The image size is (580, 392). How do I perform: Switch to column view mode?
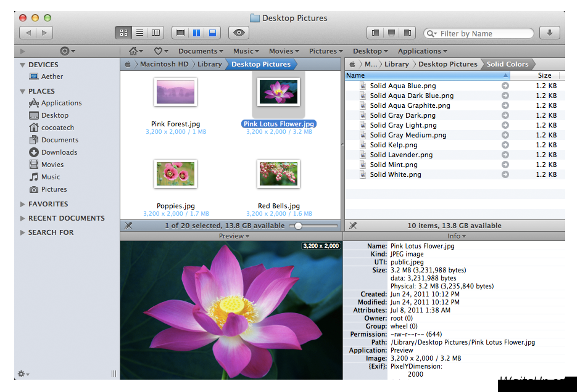[x=156, y=33]
